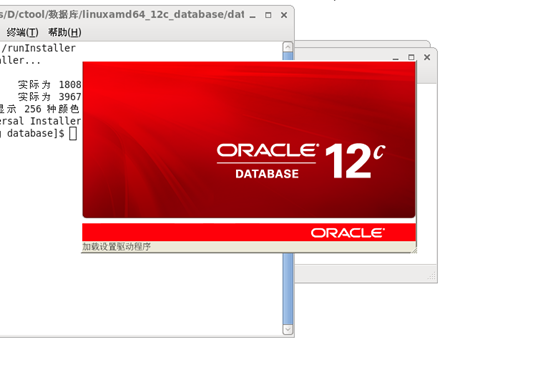Click the red ORACLE logo banner
The image size is (553, 370).
tap(249, 232)
